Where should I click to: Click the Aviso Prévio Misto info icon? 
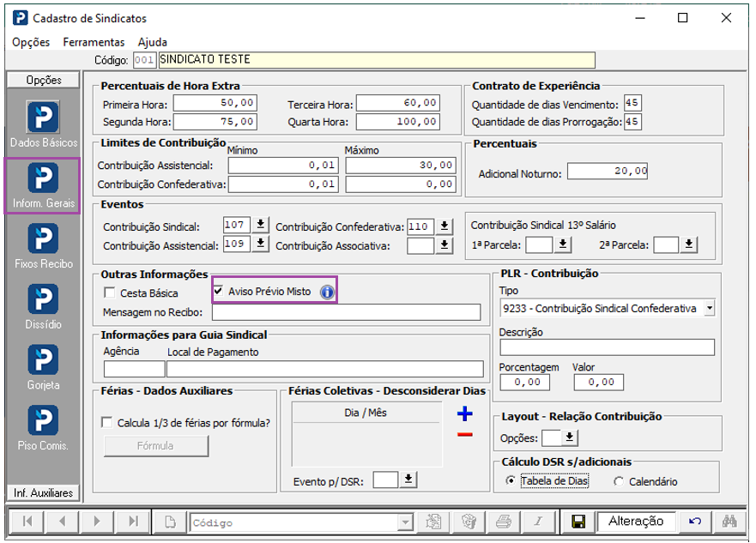(x=327, y=293)
